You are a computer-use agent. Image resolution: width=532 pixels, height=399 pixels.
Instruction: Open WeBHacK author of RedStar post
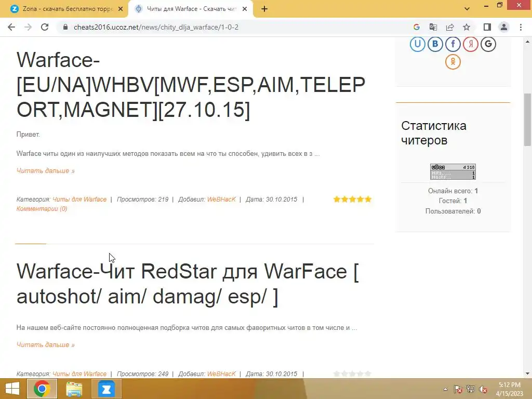(x=221, y=374)
